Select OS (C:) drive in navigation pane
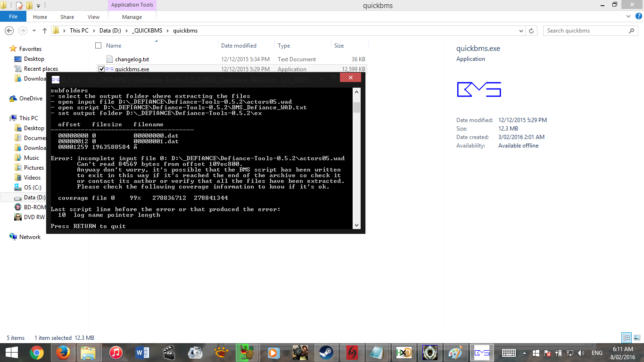Screen dimensions: 644x362 (33, 188)
